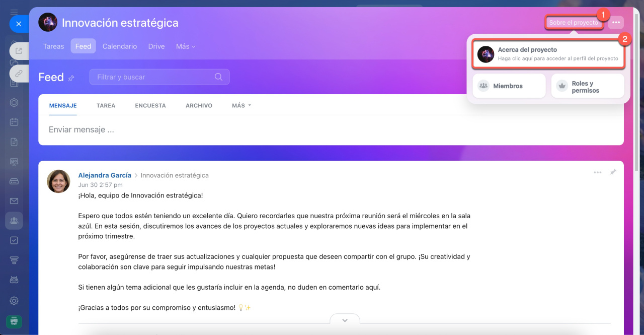The width and height of the screenshot is (644, 335).
Task: Open Alejandra García's profile link
Action: 105,175
